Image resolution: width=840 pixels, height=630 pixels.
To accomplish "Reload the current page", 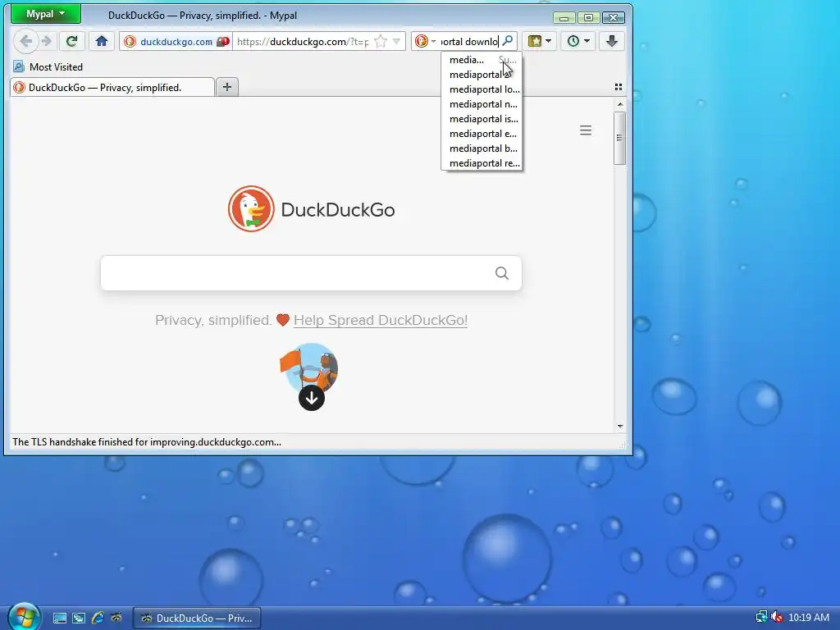I will click(x=72, y=41).
